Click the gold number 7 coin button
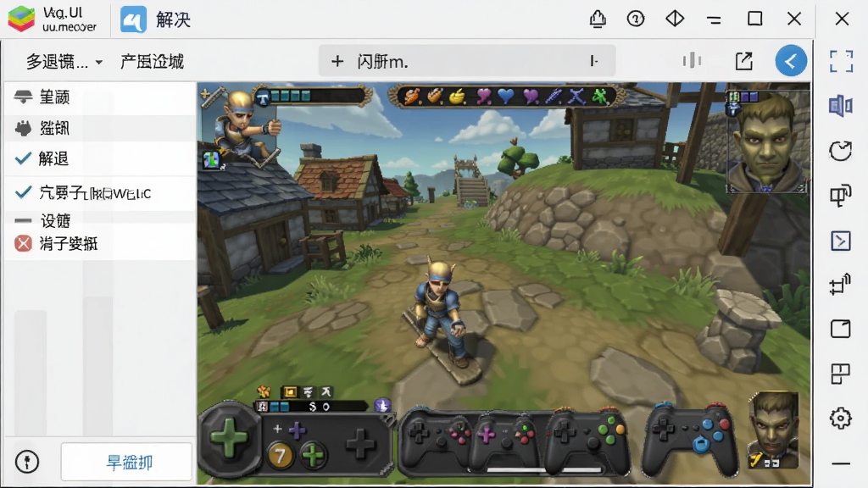Screen dimensions: 868x488 tap(280, 456)
